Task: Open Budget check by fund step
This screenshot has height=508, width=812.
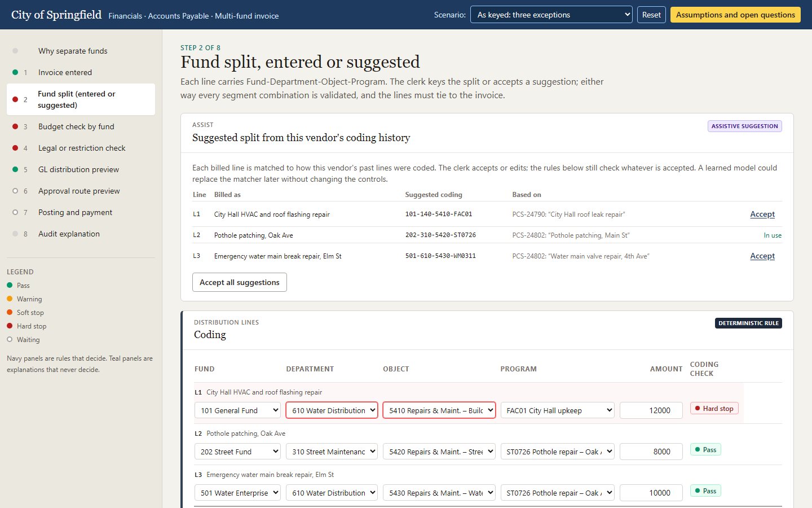Action: 81,126
